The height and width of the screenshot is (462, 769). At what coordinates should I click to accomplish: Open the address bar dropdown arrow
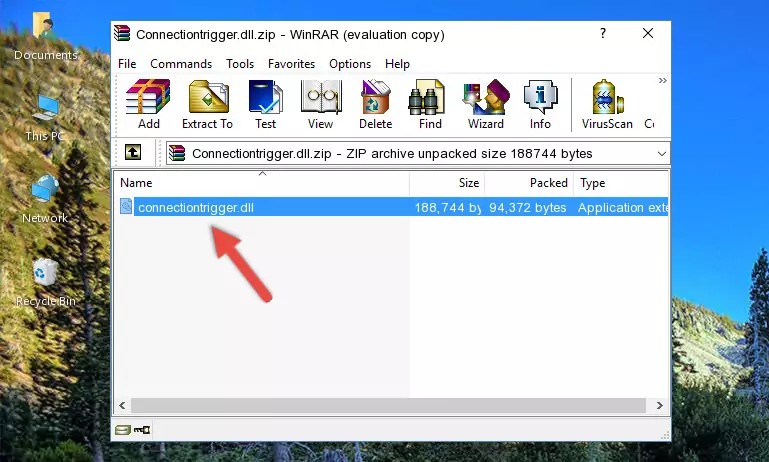click(662, 154)
